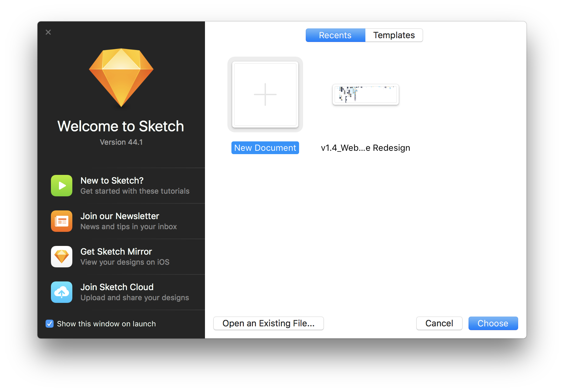Switch to the Templates tab
This screenshot has height=392, width=564.
394,35
